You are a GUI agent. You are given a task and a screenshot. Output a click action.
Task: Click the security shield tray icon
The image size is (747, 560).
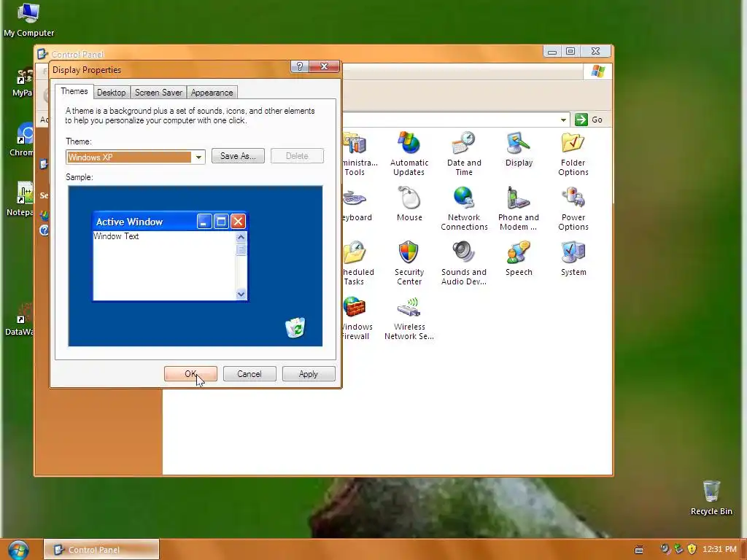point(692,550)
